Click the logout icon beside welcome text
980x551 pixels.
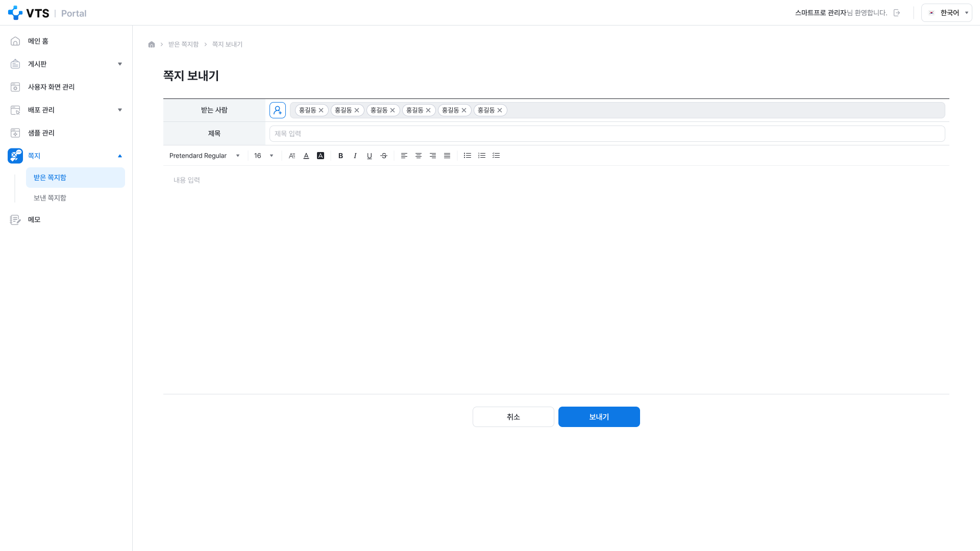[897, 13]
